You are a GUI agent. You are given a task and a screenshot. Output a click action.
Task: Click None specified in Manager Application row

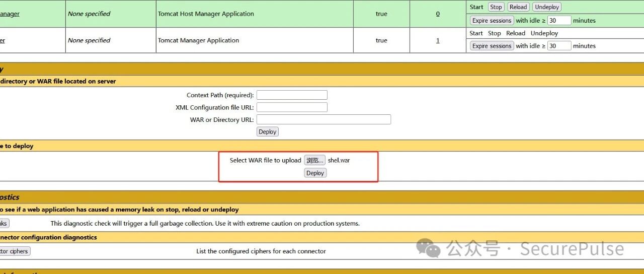[x=89, y=40]
